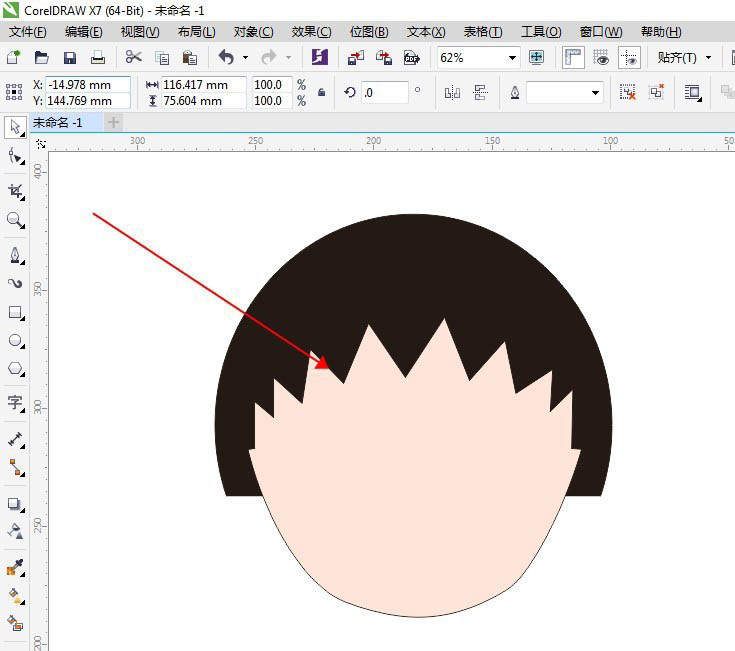This screenshot has height=651, width=735.
Task: Open the 效果(C) menu
Action: click(311, 32)
